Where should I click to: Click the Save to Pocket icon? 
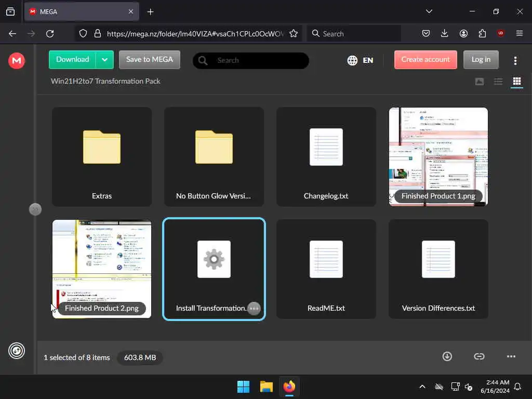(426, 34)
